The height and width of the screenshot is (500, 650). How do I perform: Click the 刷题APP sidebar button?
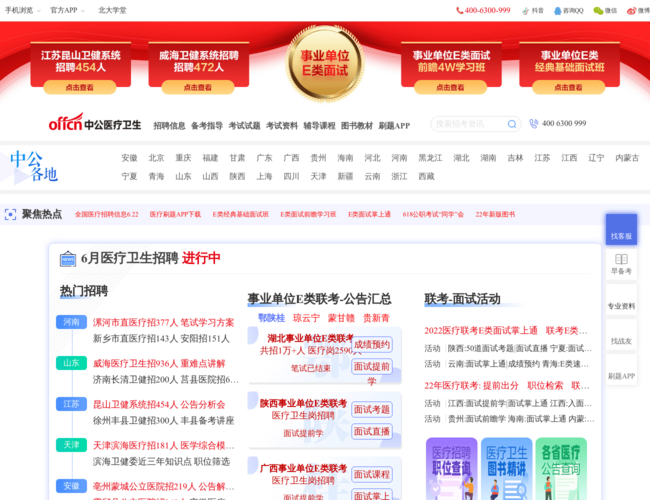tap(621, 369)
